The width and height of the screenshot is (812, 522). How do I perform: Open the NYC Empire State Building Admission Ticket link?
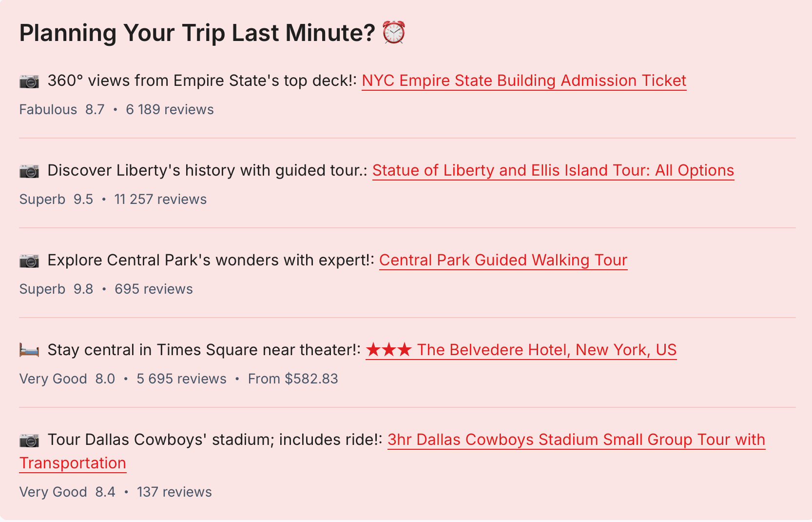pos(524,80)
